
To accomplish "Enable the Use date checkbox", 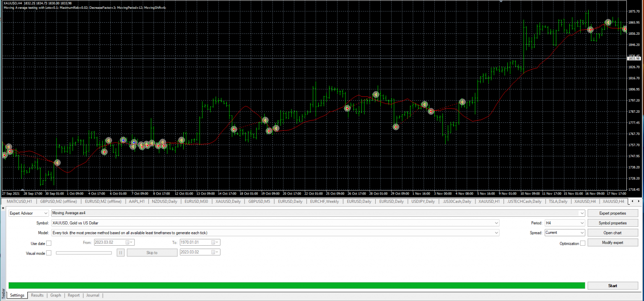I will [x=49, y=243].
